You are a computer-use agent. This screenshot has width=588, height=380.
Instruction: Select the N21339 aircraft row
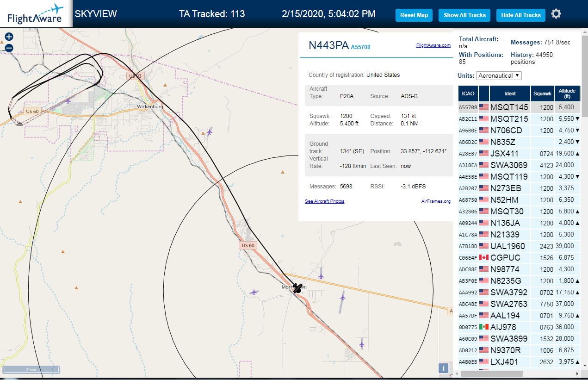point(518,235)
